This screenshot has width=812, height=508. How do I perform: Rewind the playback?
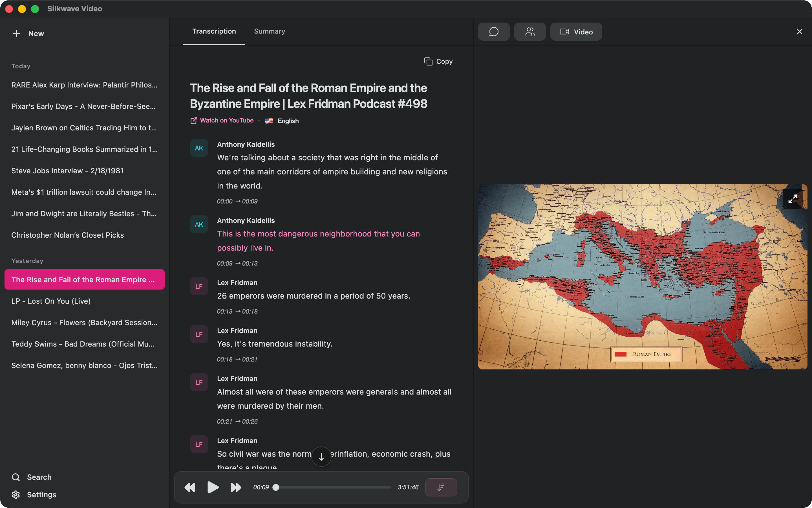click(x=190, y=487)
